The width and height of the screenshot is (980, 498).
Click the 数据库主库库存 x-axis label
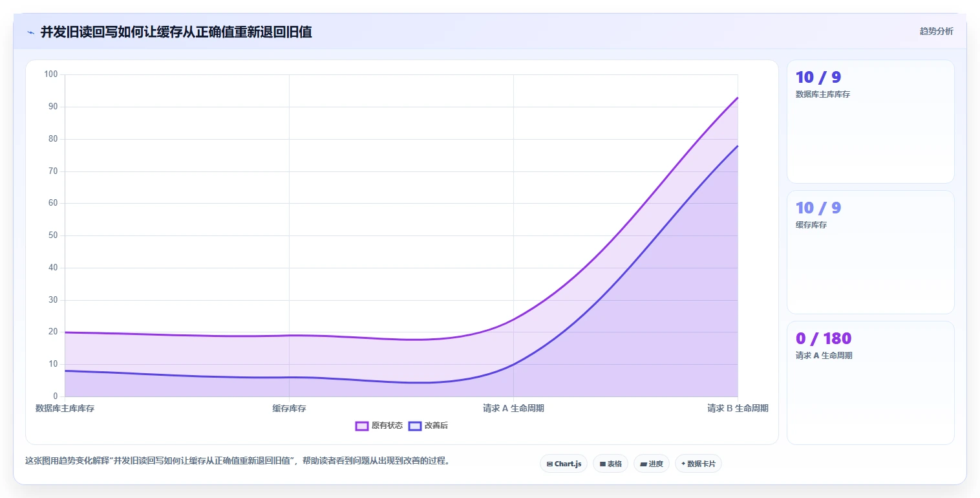[x=65, y=409]
